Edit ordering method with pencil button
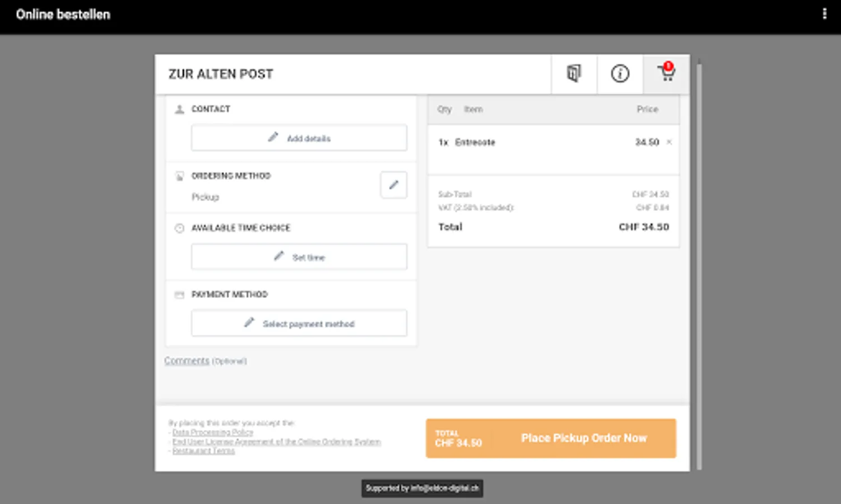 point(393,185)
